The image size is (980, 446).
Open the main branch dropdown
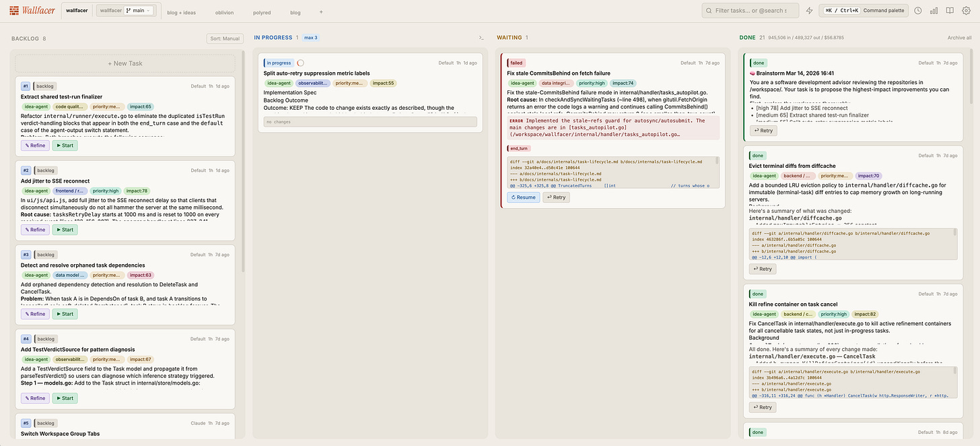[x=139, y=11]
